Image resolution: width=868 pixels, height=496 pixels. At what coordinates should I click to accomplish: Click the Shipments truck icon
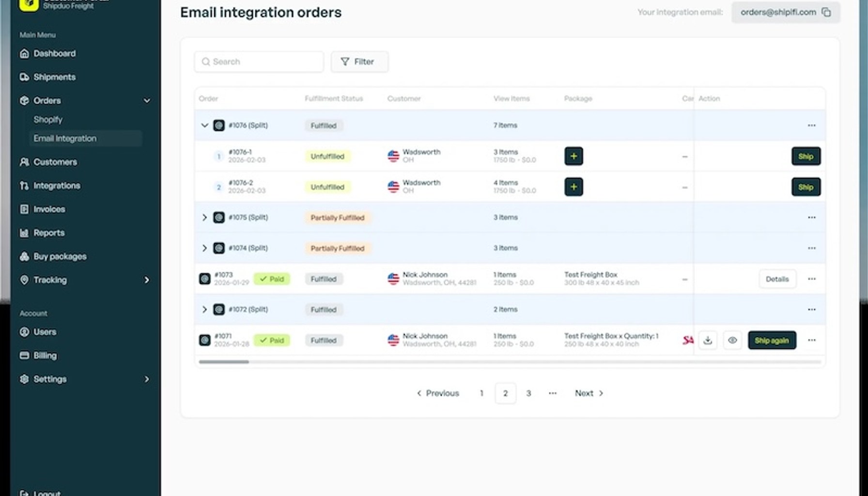coord(24,77)
